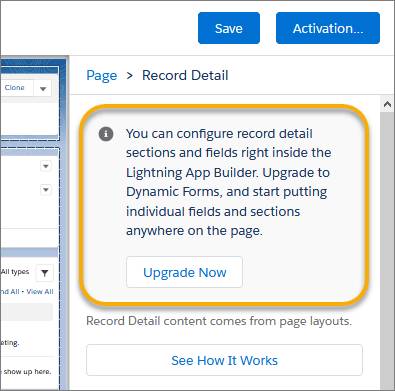Viewport: 395px width, 391px height.
Task: Open the dropdown arrow beside Clone
Action: point(43,89)
